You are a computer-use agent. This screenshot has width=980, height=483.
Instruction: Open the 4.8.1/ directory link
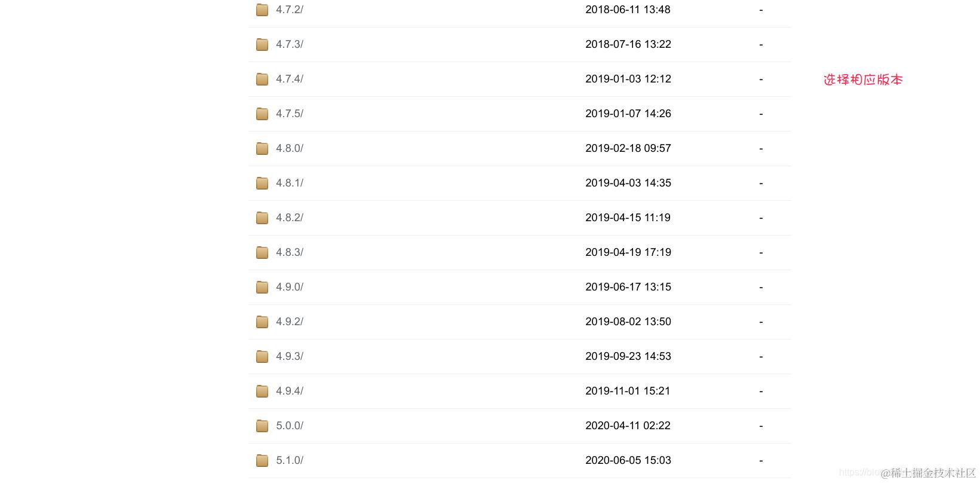click(290, 183)
